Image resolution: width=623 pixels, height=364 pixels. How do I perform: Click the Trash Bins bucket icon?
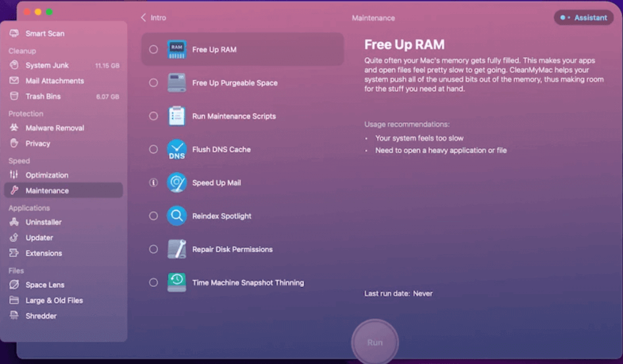(x=14, y=96)
